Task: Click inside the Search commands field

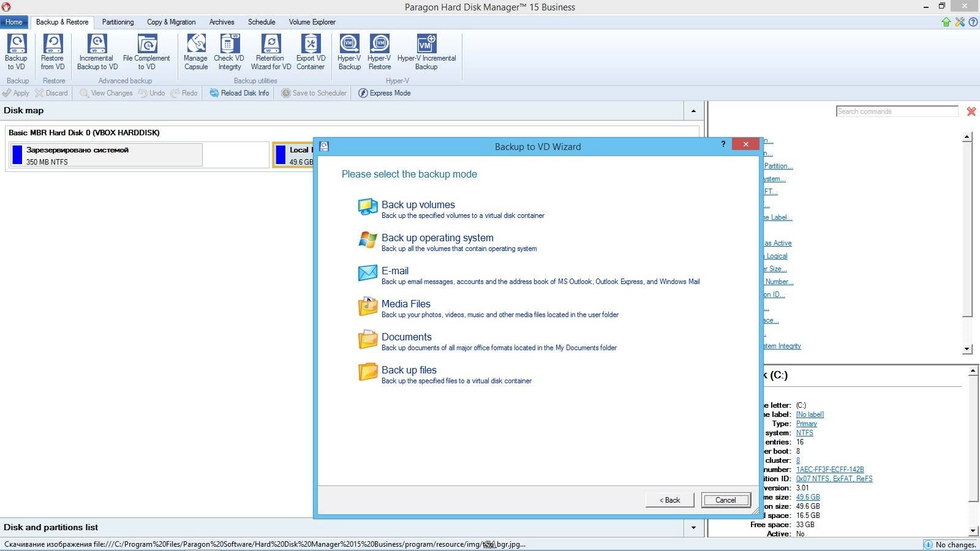Action: pos(897,111)
